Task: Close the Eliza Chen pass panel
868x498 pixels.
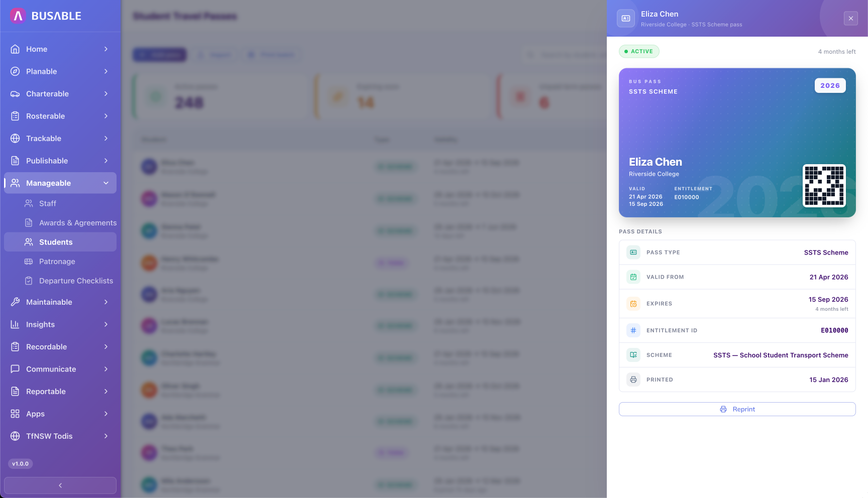Action: tap(850, 19)
